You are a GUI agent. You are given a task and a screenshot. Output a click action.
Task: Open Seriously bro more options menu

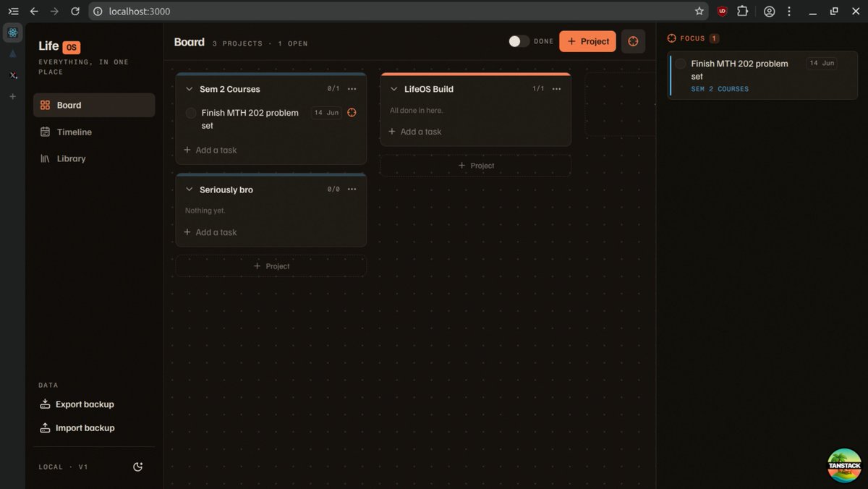pos(352,190)
